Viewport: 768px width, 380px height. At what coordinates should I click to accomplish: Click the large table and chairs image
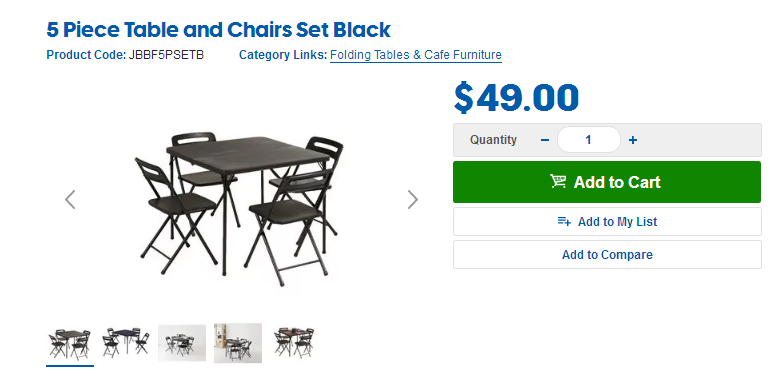(x=240, y=208)
